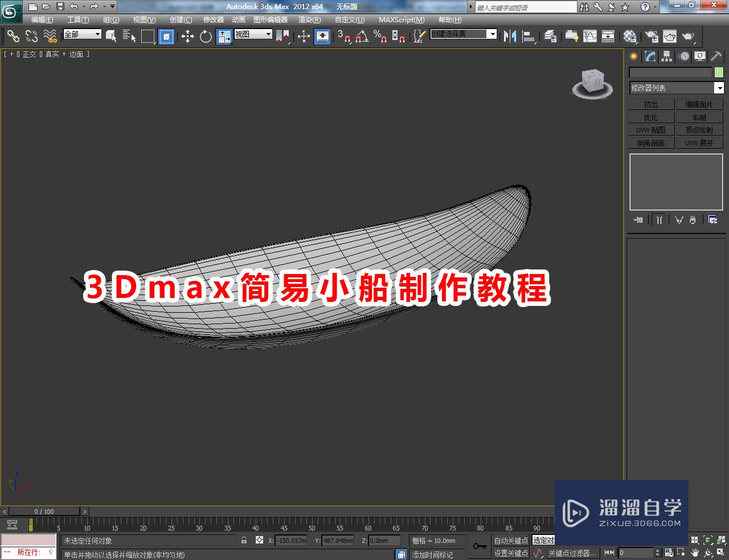Open the MAXScript(M) menu
Viewport: 729px width, 560px height.
(x=402, y=20)
